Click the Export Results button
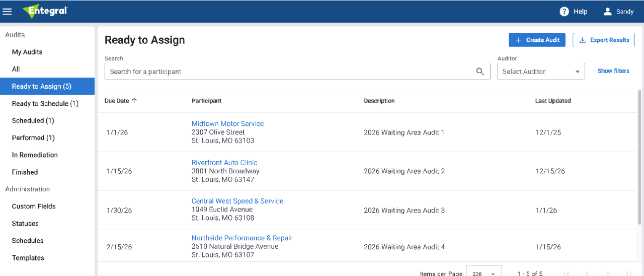This screenshot has height=276, width=644. pyautogui.click(x=604, y=40)
